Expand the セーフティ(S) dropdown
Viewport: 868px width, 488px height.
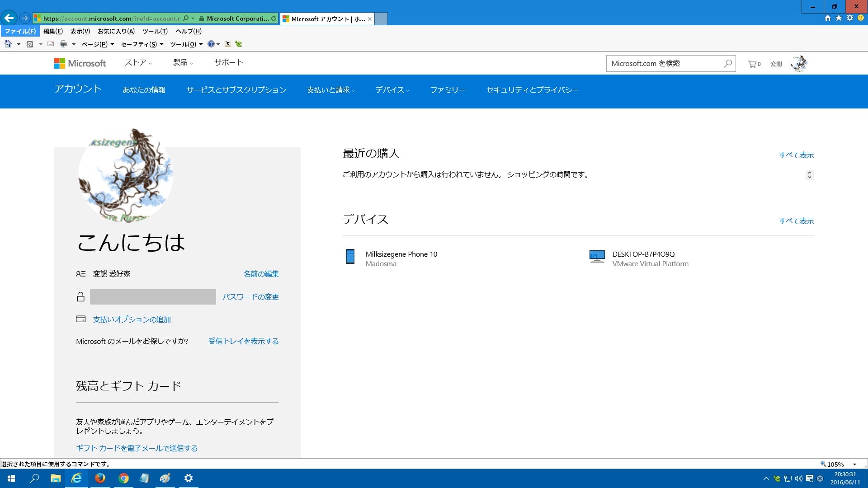tap(142, 44)
